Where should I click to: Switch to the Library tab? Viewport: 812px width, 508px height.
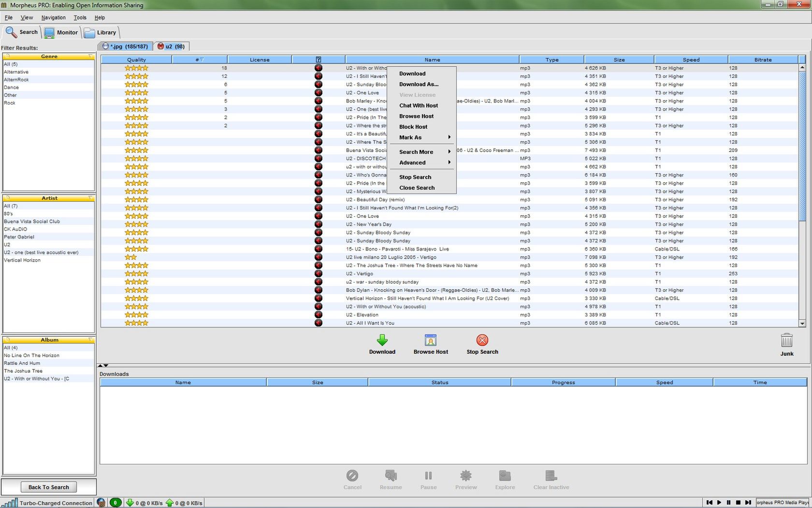point(101,32)
